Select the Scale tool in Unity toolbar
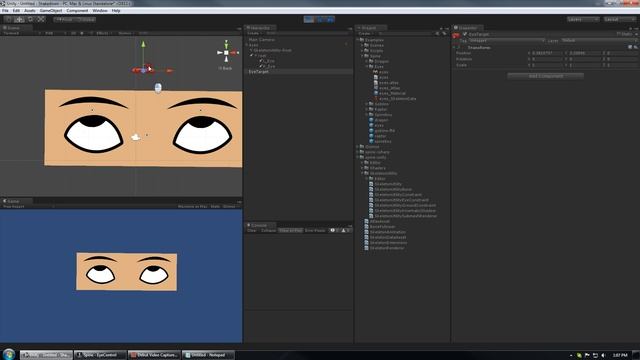The width and height of the screenshot is (640, 360). point(41,19)
